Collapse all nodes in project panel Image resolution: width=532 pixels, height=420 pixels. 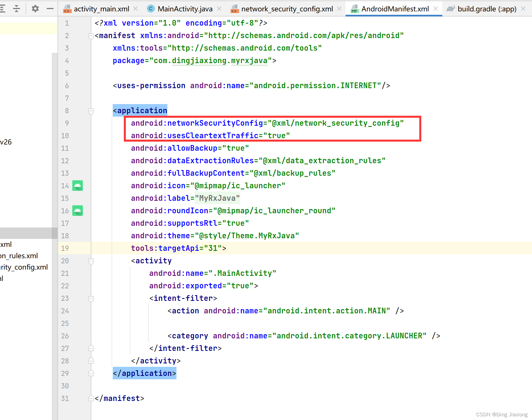[17, 9]
